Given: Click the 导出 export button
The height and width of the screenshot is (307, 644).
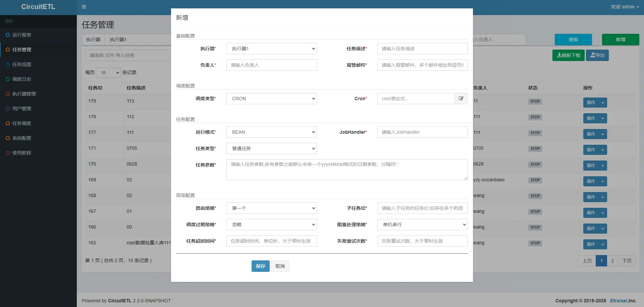Looking at the screenshot, I should pos(597,55).
